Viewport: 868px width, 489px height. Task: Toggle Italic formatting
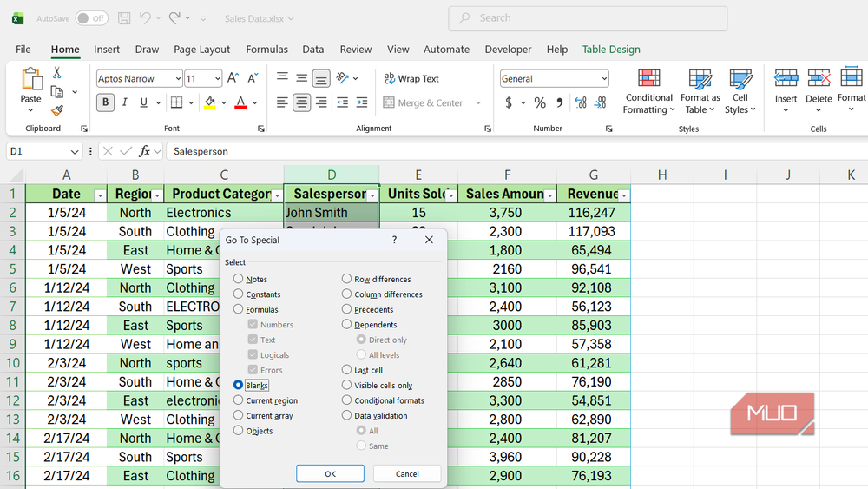point(124,102)
